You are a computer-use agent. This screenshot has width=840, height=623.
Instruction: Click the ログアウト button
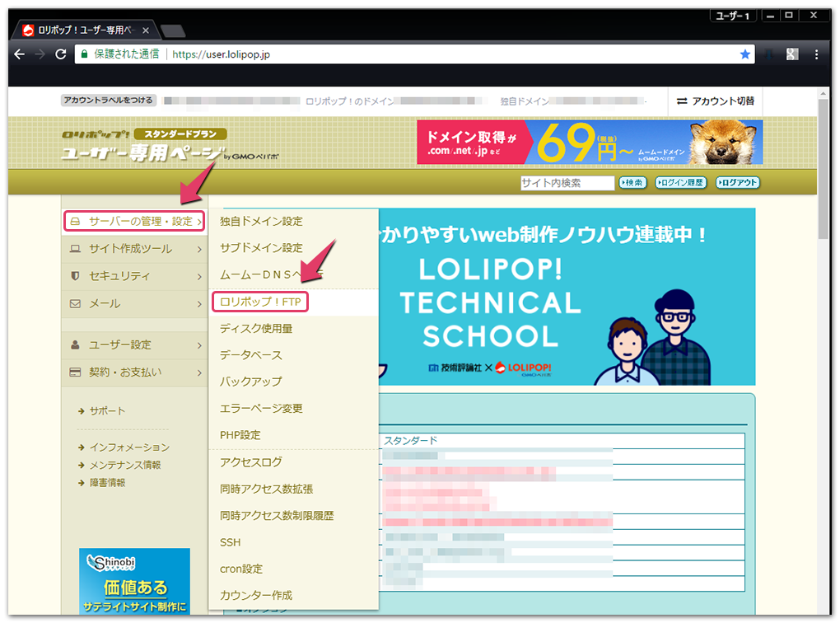[x=736, y=183]
